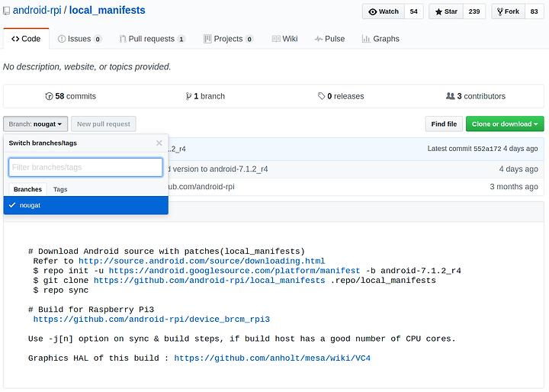Open the anholt mesa wiki VC4 link
This screenshot has width=549, height=392.
272,358
